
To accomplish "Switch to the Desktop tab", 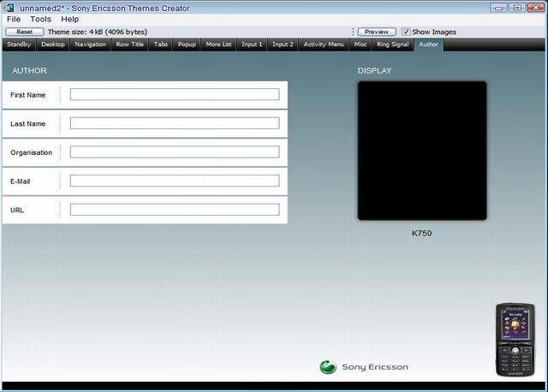I will (53, 45).
